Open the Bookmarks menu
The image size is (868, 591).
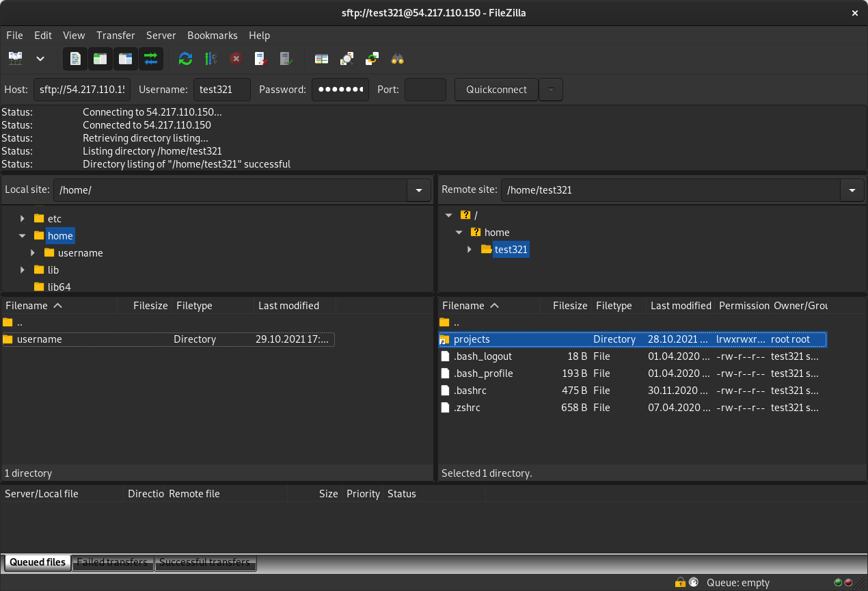[x=213, y=36]
